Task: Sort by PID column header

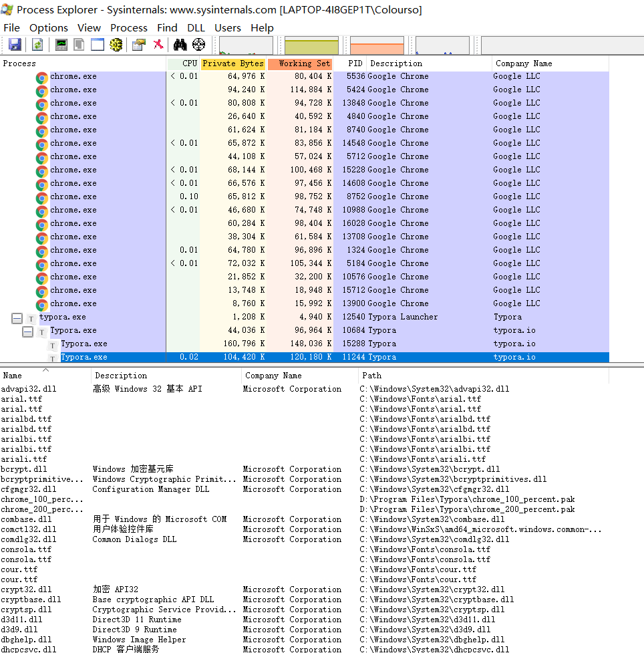Action: [x=350, y=63]
